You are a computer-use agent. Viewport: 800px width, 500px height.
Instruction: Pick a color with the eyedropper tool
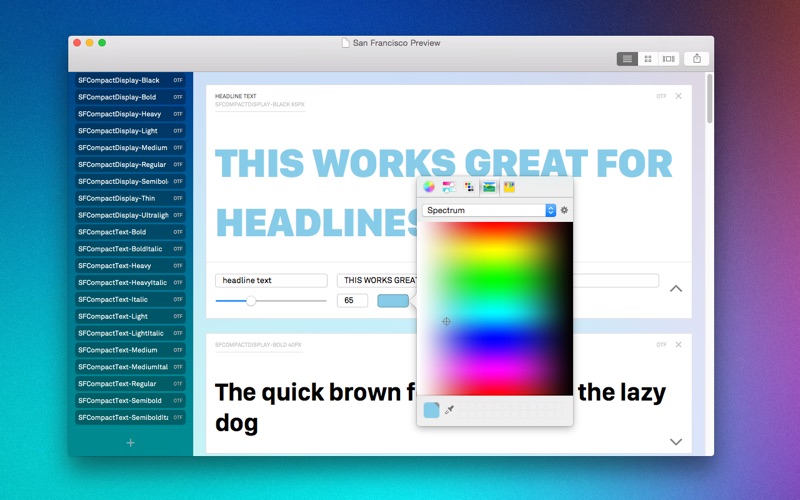point(449,410)
